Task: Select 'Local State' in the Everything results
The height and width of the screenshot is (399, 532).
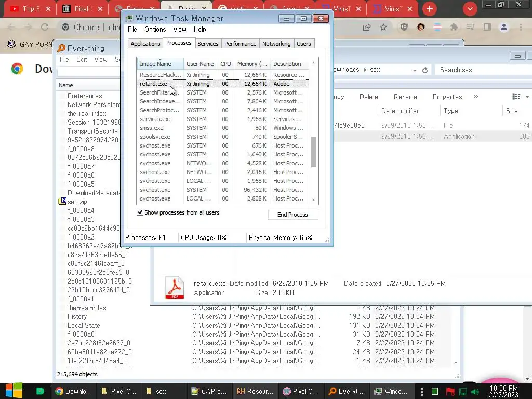Action: tap(84, 325)
